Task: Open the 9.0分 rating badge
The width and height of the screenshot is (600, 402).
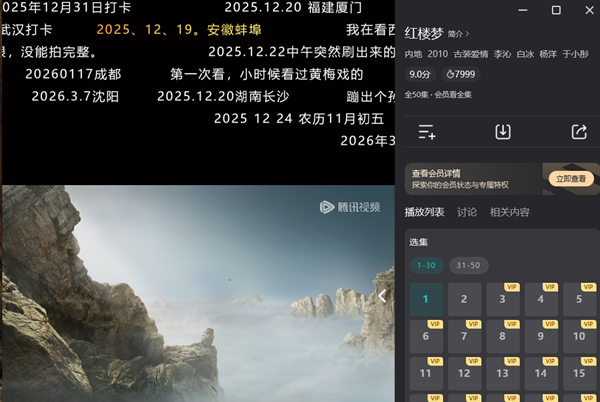Action: [x=420, y=74]
